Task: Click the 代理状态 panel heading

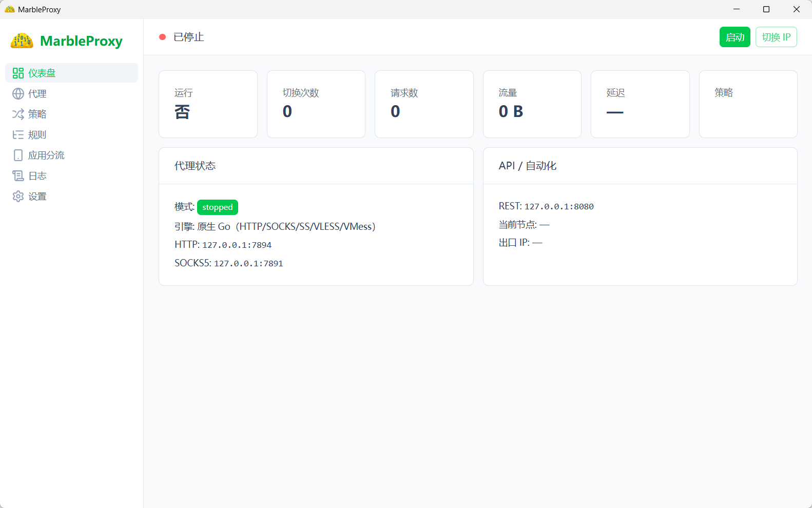Action: [x=195, y=166]
